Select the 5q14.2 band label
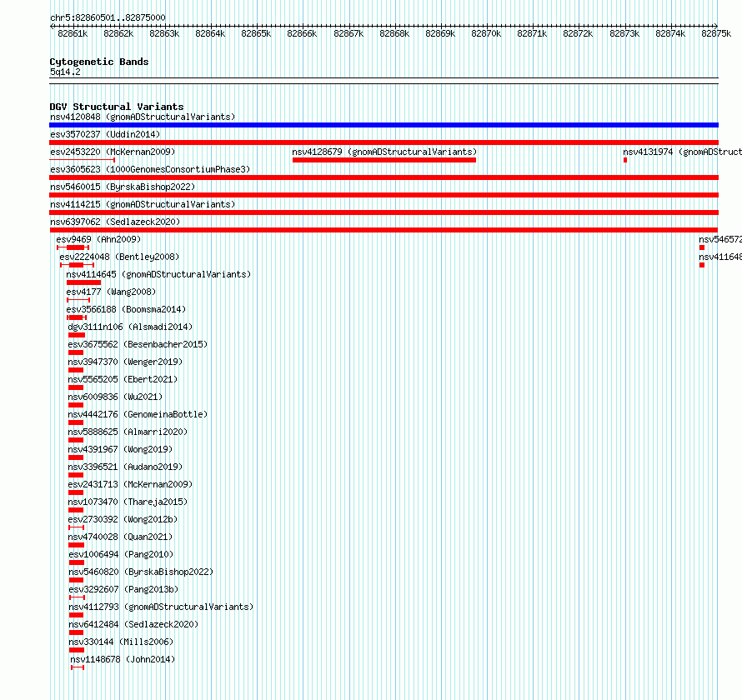742x700 pixels. click(x=65, y=72)
